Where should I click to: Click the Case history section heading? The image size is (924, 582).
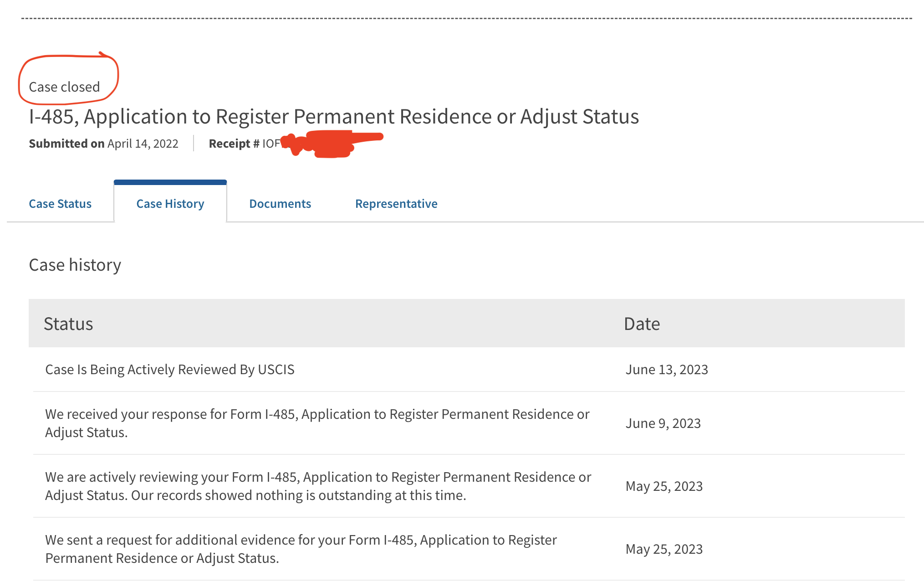(x=75, y=265)
